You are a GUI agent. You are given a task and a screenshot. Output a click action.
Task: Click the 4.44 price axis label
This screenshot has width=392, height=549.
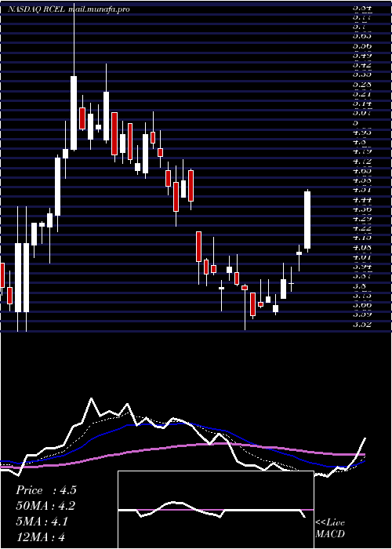click(362, 199)
